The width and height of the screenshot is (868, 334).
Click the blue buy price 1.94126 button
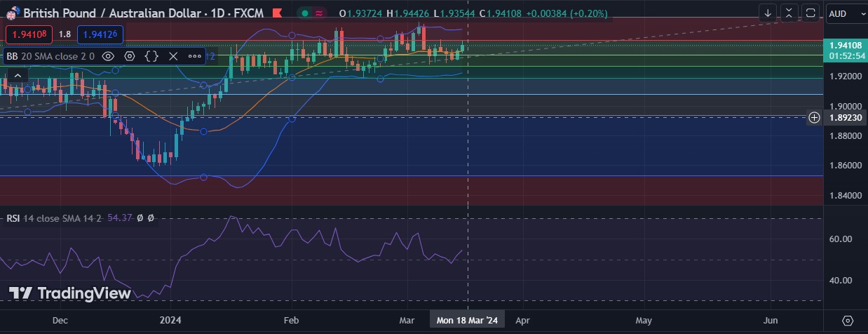100,34
